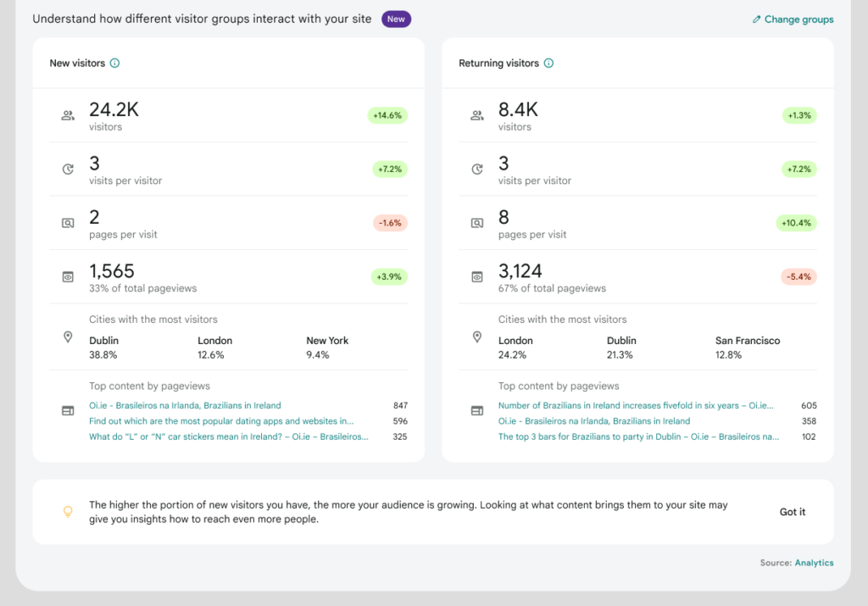Click the pageviews icon next to 1,565
Screen dimensions: 868x606
point(68,276)
